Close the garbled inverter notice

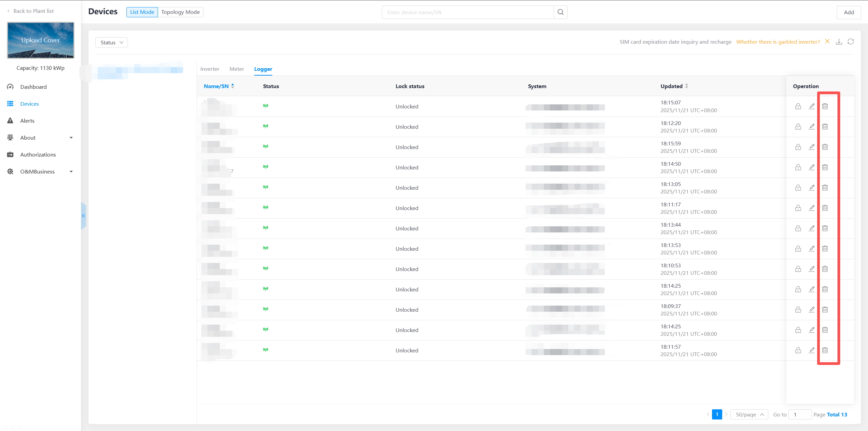827,41
